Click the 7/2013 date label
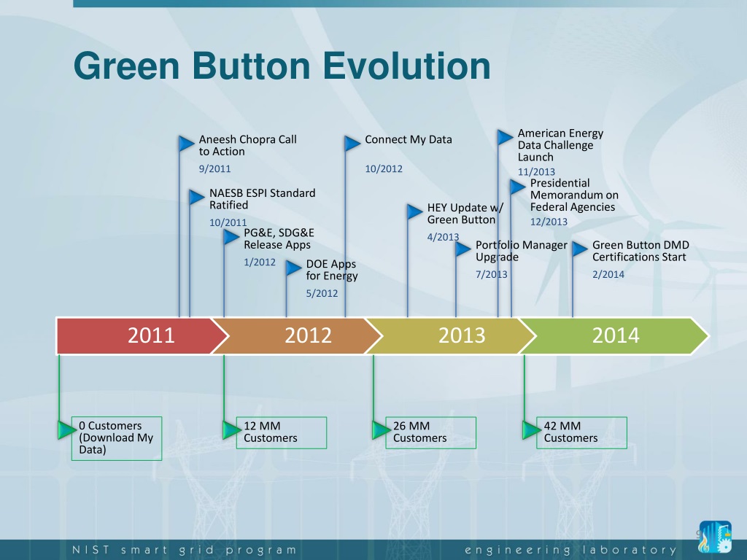747x560 pixels. pyautogui.click(x=492, y=274)
